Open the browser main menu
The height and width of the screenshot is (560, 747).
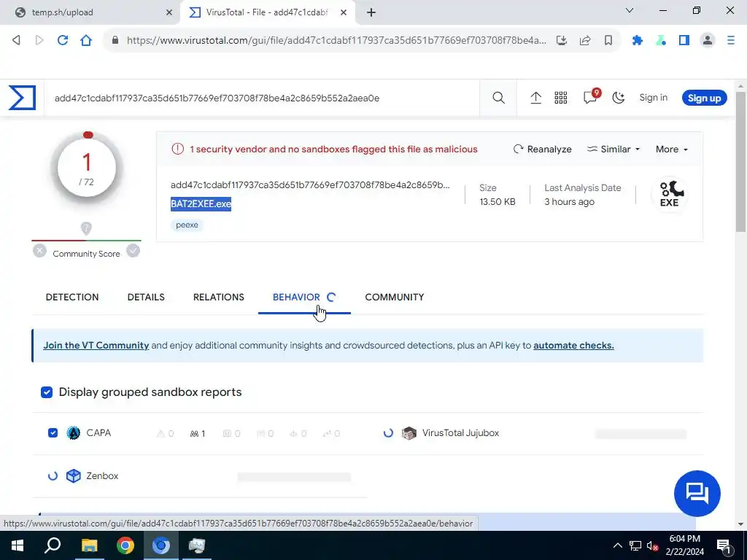pos(731,41)
